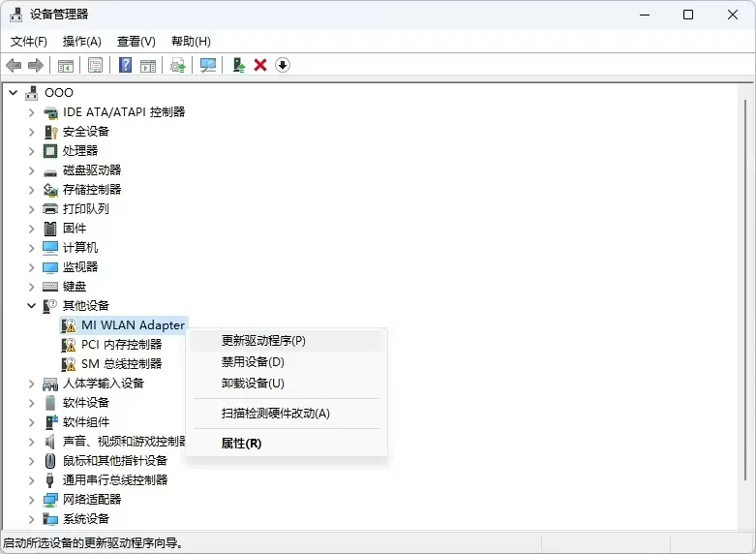Image resolution: width=756 pixels, height=554 pixels.
Task: Open the 帮助(H) menu
Action: (x=191, y=42)
